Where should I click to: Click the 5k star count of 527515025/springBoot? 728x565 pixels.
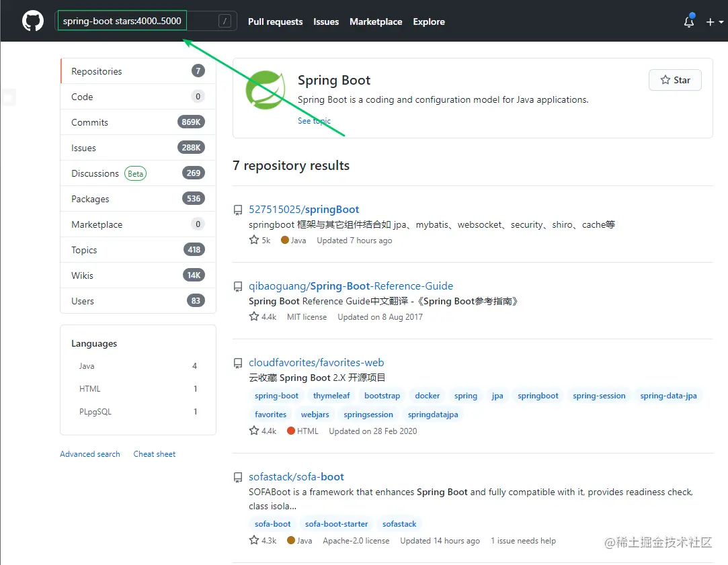(x=259, y=240)
